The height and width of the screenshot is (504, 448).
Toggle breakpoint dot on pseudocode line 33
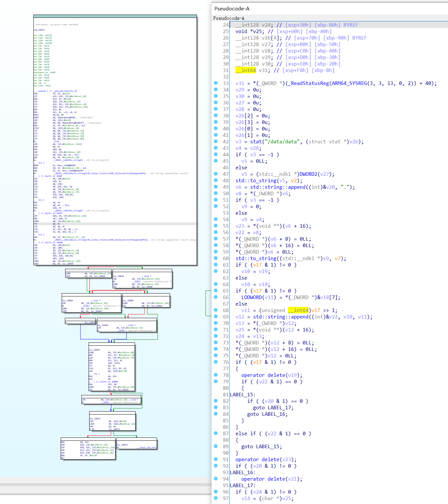click(216, 83)
